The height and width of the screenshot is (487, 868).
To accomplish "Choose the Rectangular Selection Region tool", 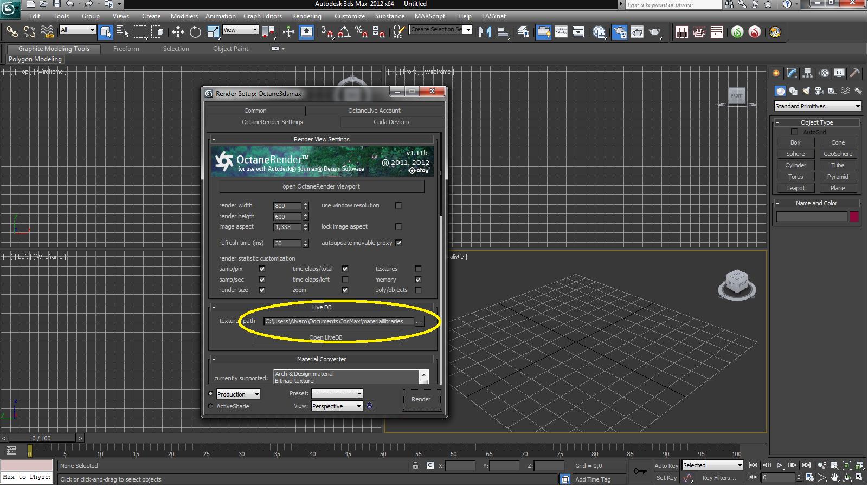I will click(x=140, y=32).
